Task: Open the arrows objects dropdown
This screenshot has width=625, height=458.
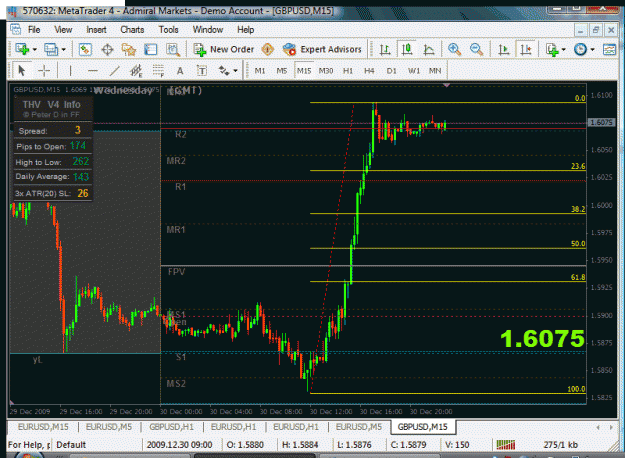Action: click(236, 71)
